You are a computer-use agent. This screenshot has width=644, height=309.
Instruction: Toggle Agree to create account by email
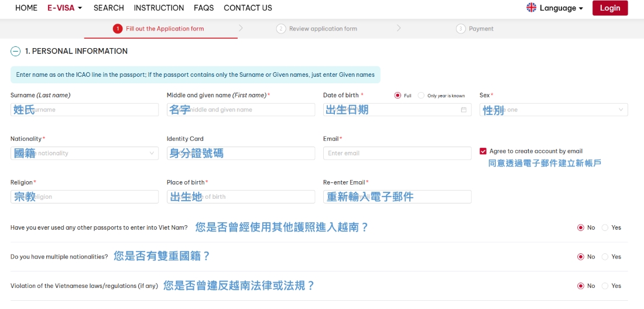[483, 151]
